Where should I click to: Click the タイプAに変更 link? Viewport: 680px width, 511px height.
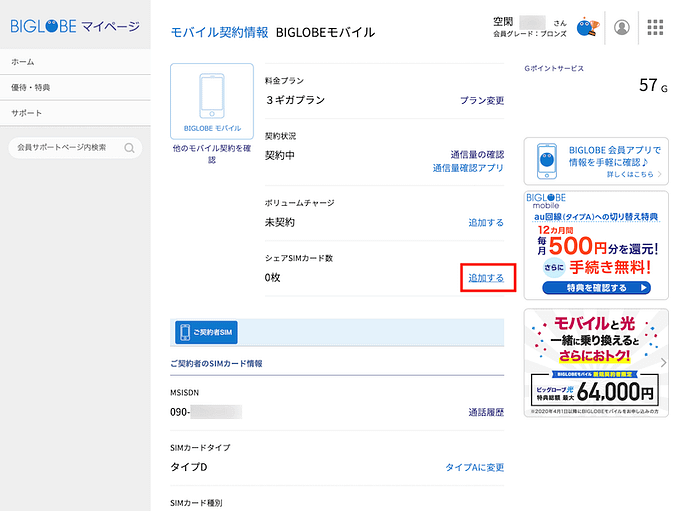pyautogui.click(x=474, y=467)
